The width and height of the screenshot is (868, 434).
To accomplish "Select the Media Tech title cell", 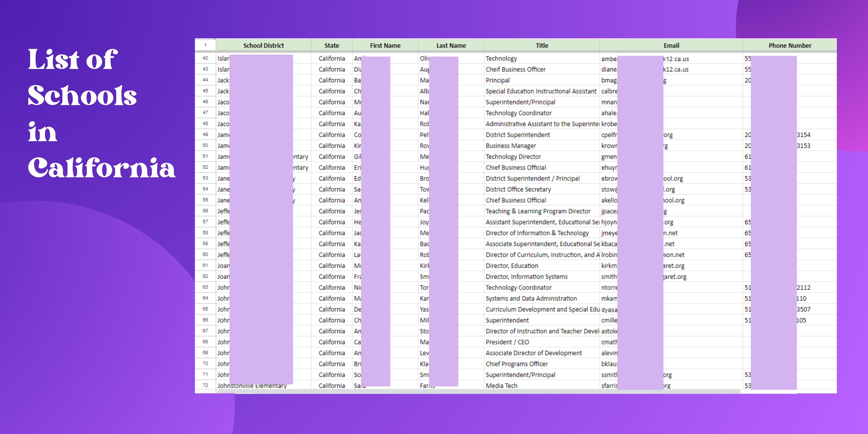I will pos(501,386).
